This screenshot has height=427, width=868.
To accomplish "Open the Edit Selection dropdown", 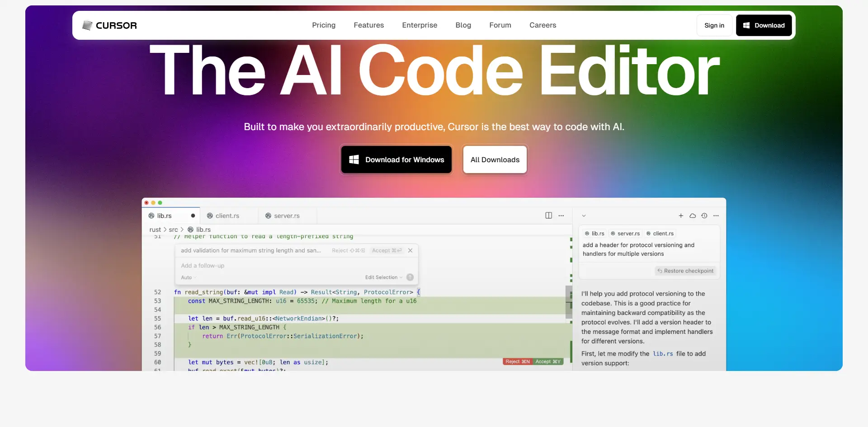I will (x=383, y=277).
